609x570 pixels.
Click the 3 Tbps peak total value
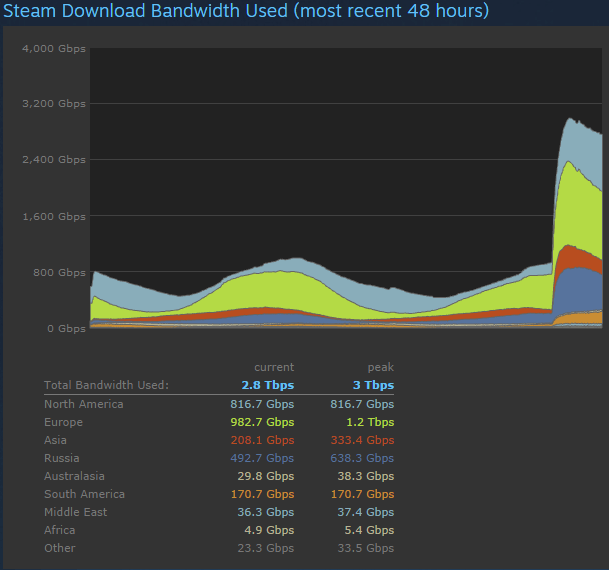(x=373, y=385)
